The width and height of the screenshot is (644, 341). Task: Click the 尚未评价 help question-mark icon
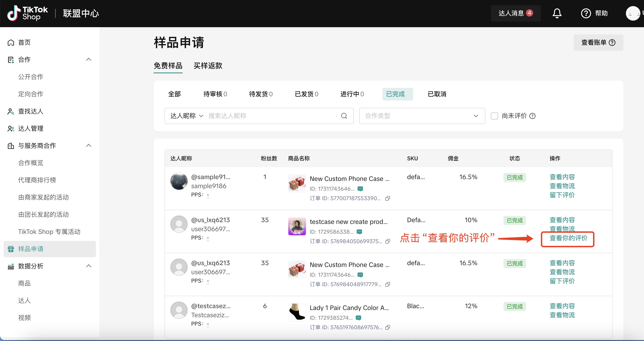(x=532, y=116)
